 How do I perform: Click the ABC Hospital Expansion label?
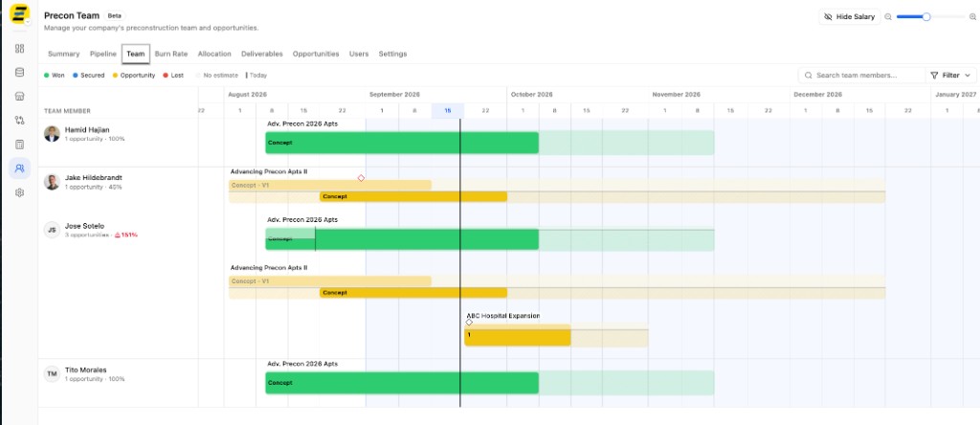pos(503,316)
